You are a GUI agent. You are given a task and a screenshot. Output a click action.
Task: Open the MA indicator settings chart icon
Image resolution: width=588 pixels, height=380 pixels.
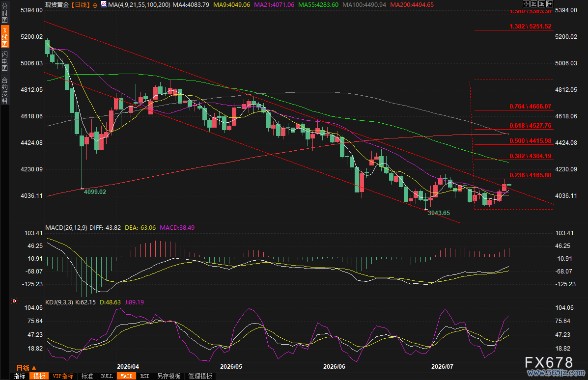click(104, 4)
